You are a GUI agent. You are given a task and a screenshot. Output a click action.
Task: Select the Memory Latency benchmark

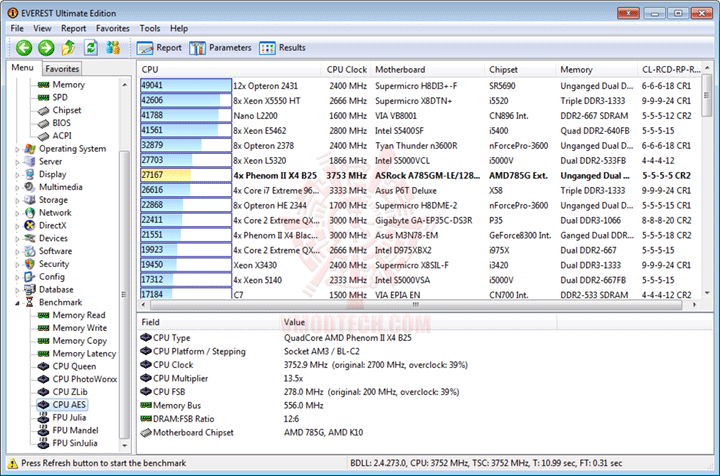84,354
